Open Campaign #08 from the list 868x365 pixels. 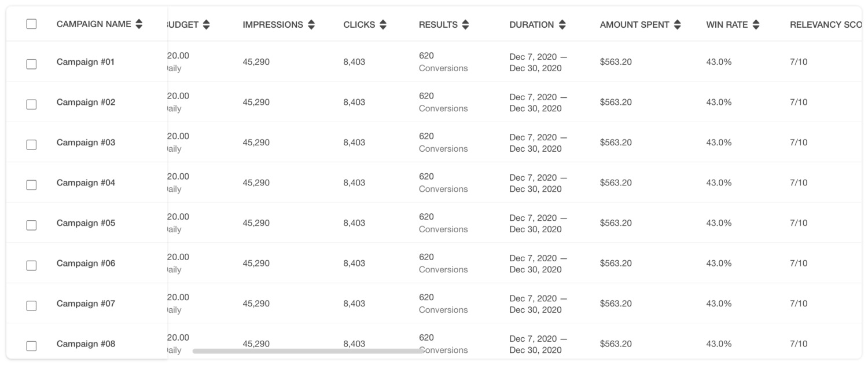coord(86,344)
